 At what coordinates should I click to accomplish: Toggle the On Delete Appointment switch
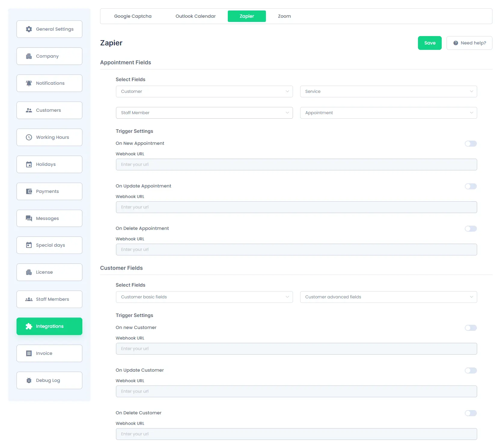coord(471,229)
